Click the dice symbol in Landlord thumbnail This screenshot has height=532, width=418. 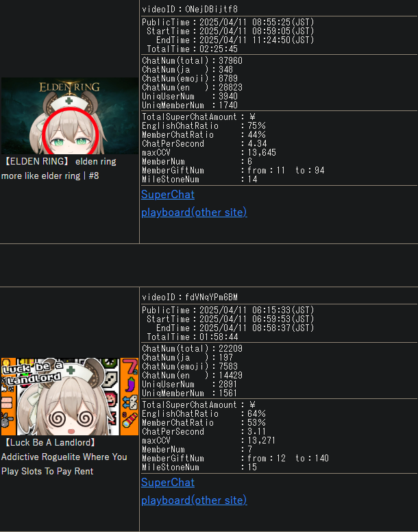[x=130, y=402]
